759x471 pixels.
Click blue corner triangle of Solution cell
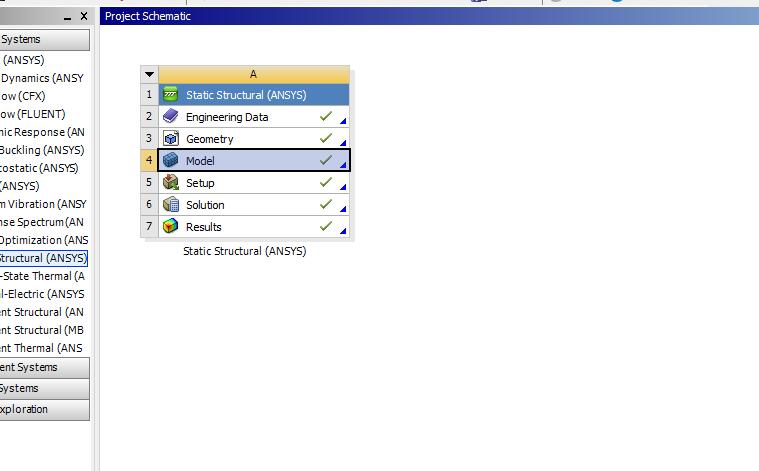(343, 209)
